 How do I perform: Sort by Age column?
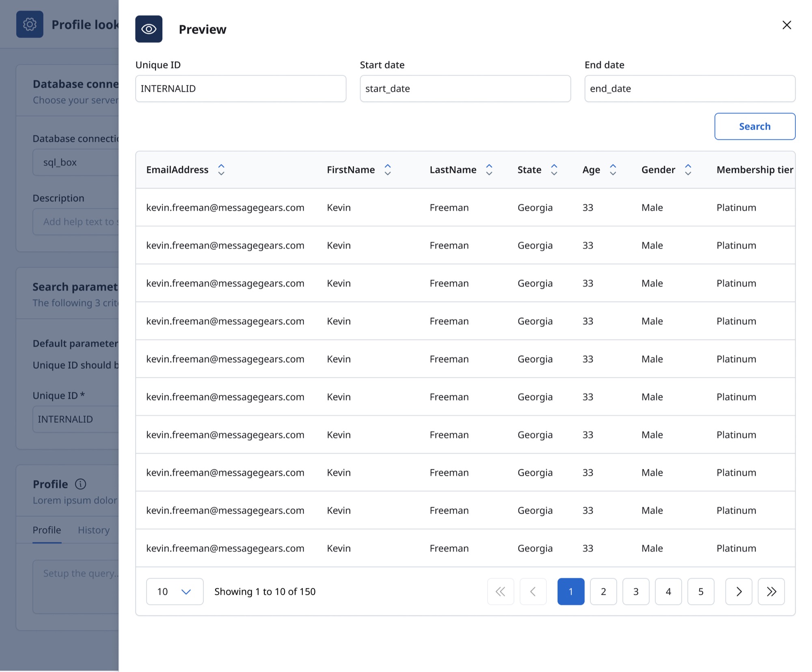coord(613,170)
